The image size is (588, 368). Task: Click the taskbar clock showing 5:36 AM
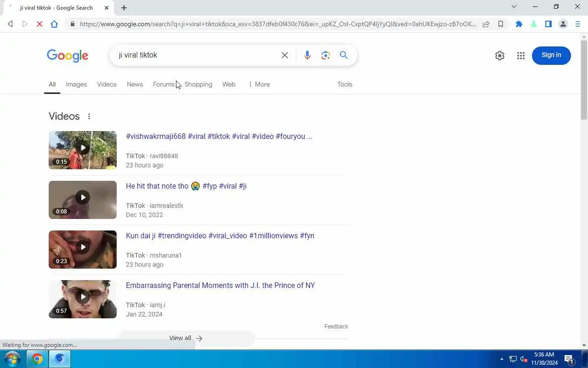pyautogui.click(x=544, y=359)
